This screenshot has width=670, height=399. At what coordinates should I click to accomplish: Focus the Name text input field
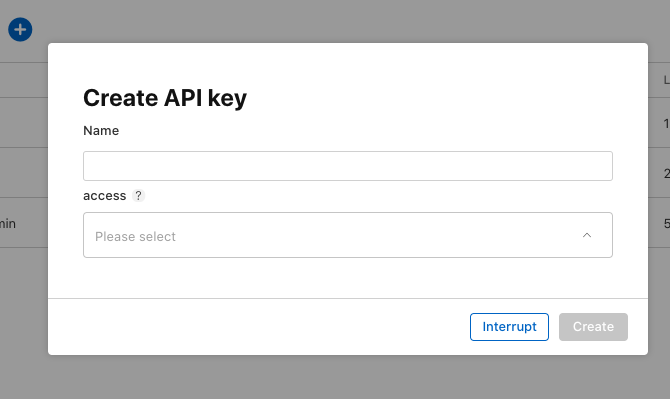point(348,166)
